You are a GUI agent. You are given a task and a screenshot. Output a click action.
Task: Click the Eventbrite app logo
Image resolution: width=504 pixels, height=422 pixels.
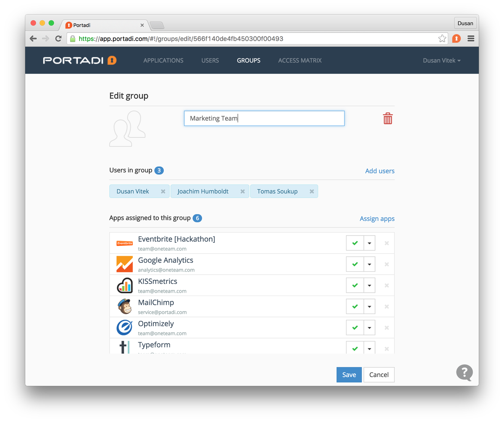[x=125, y=243]
